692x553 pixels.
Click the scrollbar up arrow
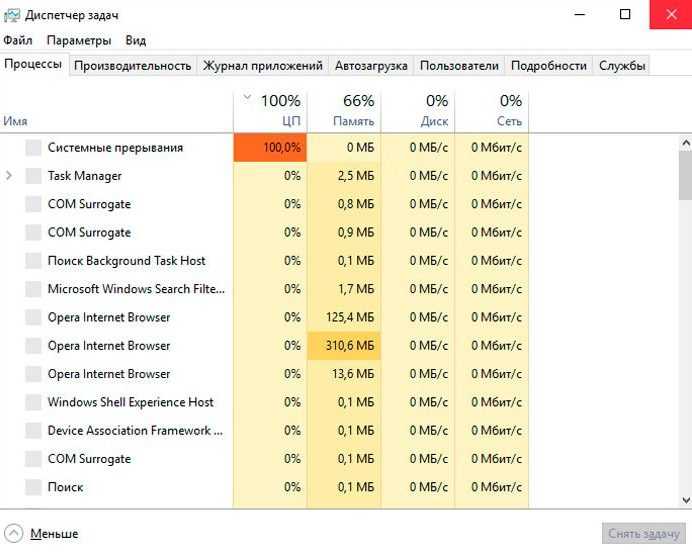pos(686,143)
